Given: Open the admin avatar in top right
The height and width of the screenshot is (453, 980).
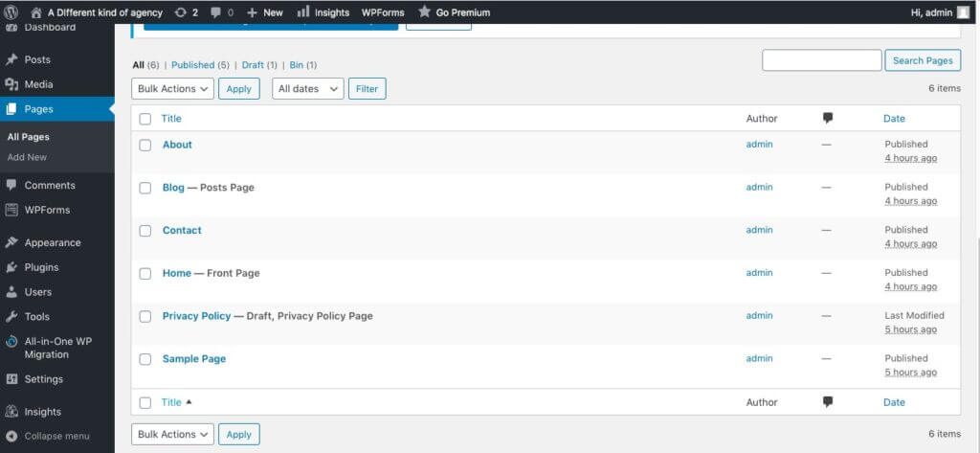Looking at the screenshot, I should 964,12.
